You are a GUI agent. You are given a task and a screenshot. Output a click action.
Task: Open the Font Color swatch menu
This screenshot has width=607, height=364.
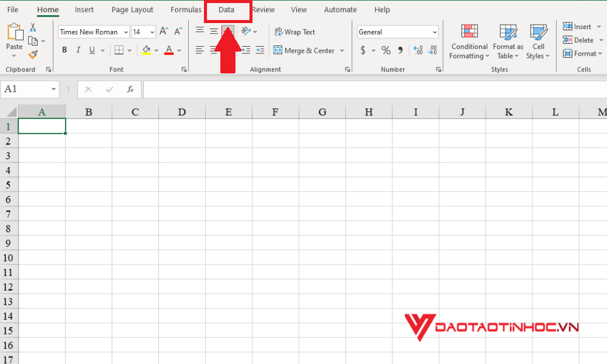click(x=169, y=50)
